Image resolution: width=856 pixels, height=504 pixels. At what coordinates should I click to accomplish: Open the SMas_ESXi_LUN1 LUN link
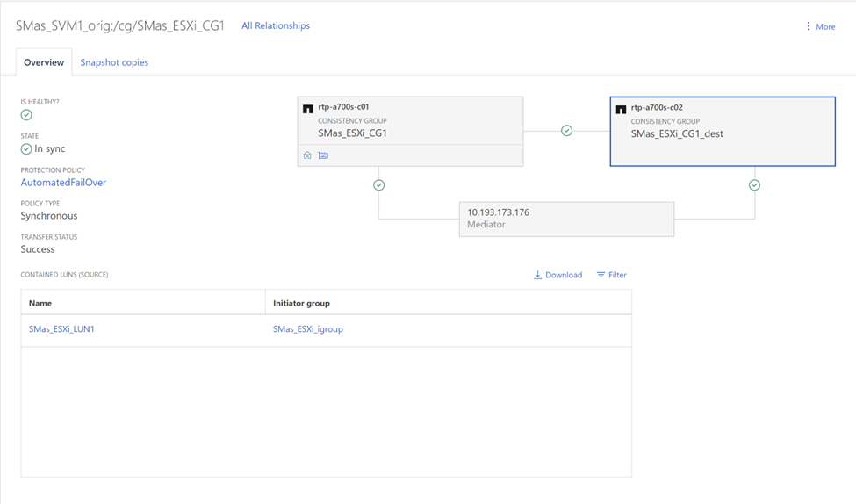(61, 329)
